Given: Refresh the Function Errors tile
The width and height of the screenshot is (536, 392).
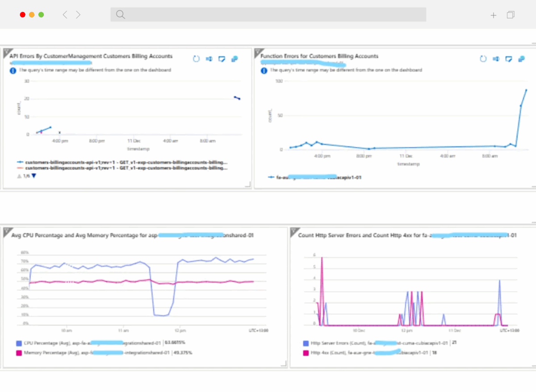Looking at the screenshot, I should tap(482, 59).
